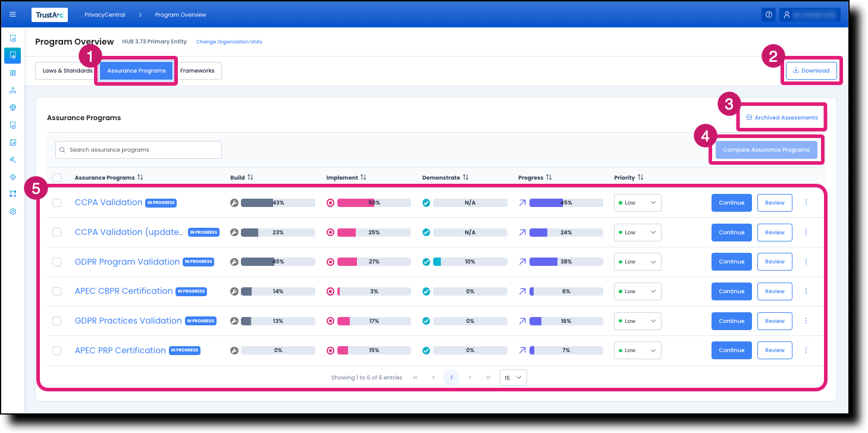This screenshot has width=868, height=433.
Task: Open the org chart sidebar icon
Action: point(12,90)
